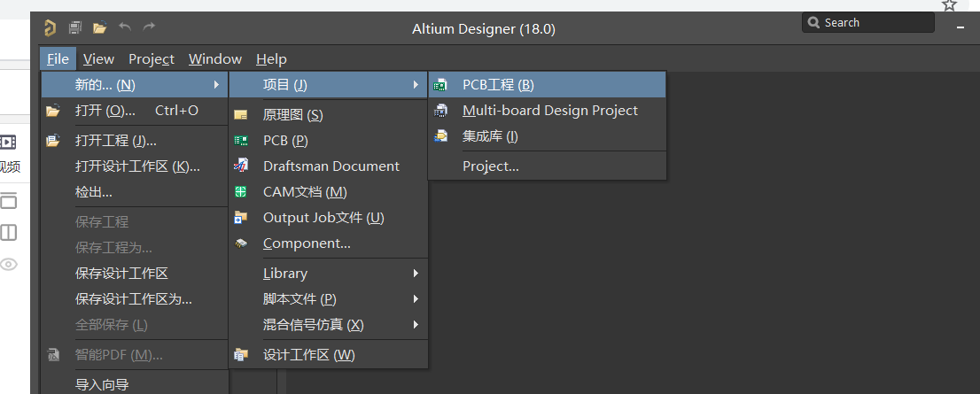Click the search magnifier icon
Image resolution: width=980 pixels, height=394 pixels.
coord(813,22)
